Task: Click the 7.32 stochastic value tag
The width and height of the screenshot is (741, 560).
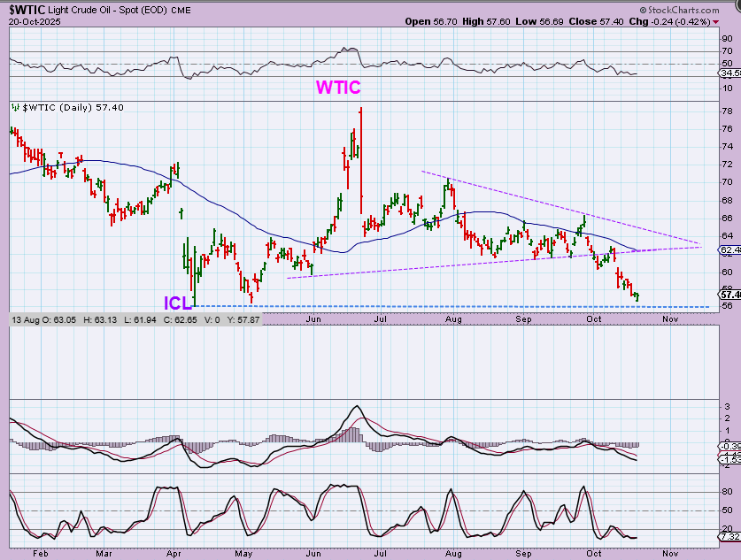Action: 729,537
